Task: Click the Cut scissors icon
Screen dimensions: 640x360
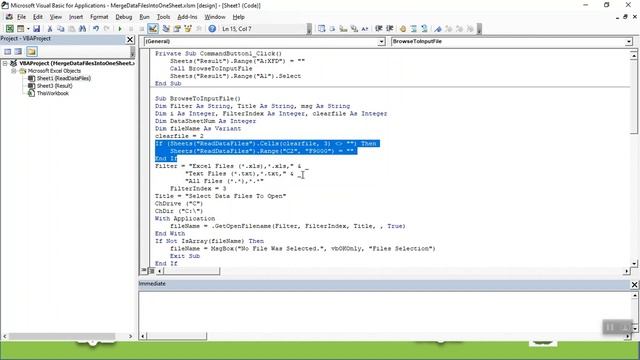Action: [x=50, y=29]
